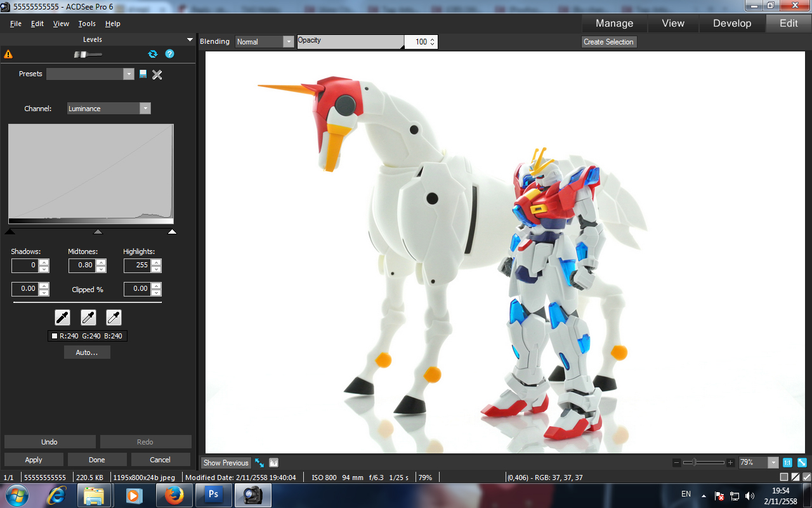Toggle the half-filled square in the status bar

tap(796, 478)
